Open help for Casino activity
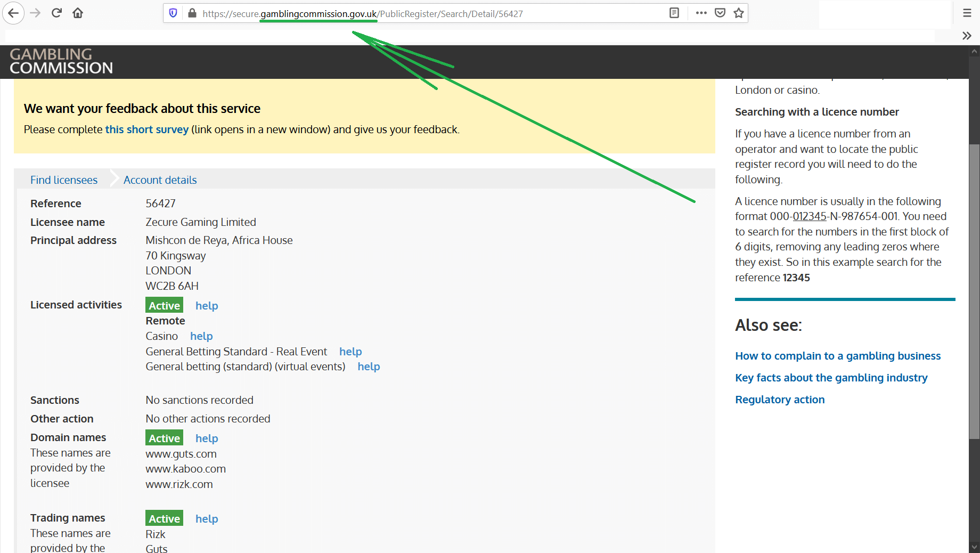Screen dimensions: 980x553 pos(201,336)
